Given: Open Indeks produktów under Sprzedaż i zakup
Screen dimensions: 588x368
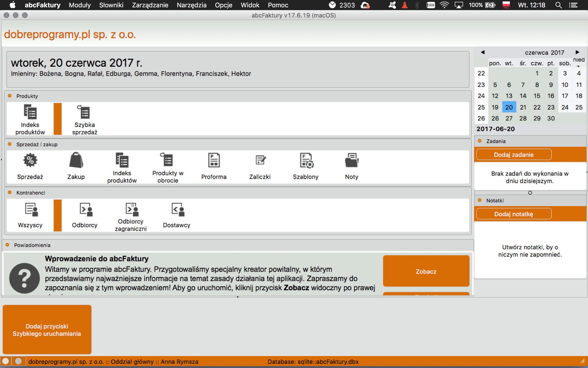Looking at the screenshot, I should (122, 168).
